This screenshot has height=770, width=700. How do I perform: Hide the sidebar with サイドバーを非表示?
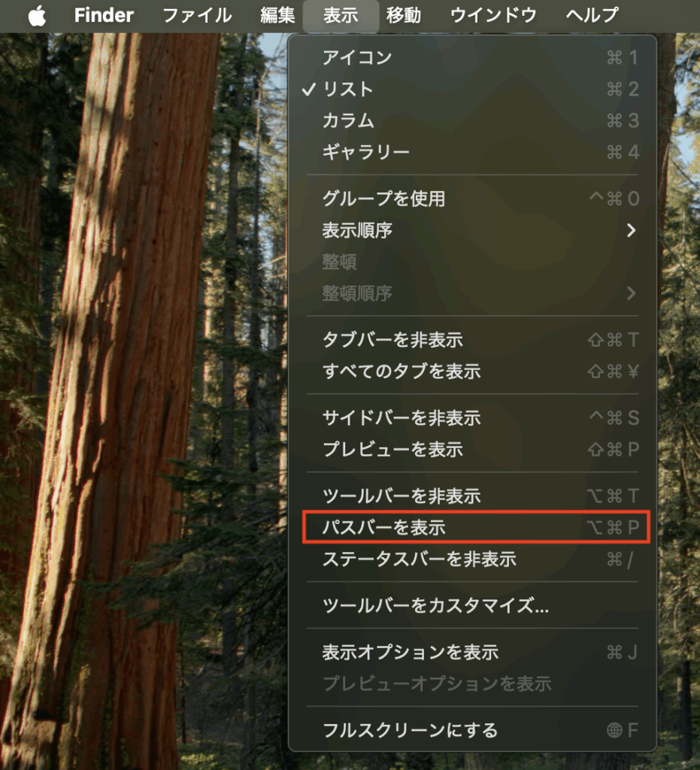(472, 417)
